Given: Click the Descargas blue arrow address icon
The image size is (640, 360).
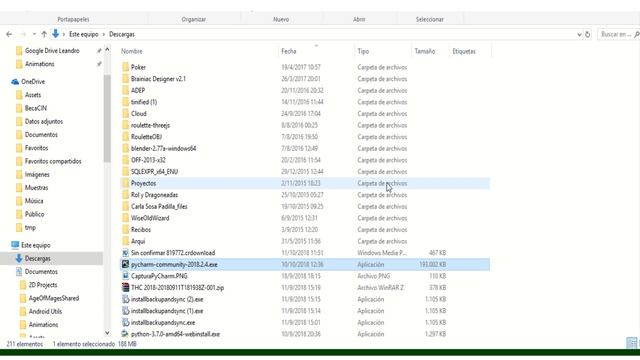Looking at the screenshot, I should tap(56, 34).
